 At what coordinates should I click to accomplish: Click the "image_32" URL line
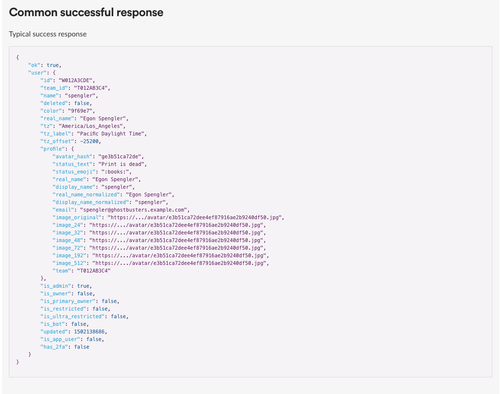(159, 233)
